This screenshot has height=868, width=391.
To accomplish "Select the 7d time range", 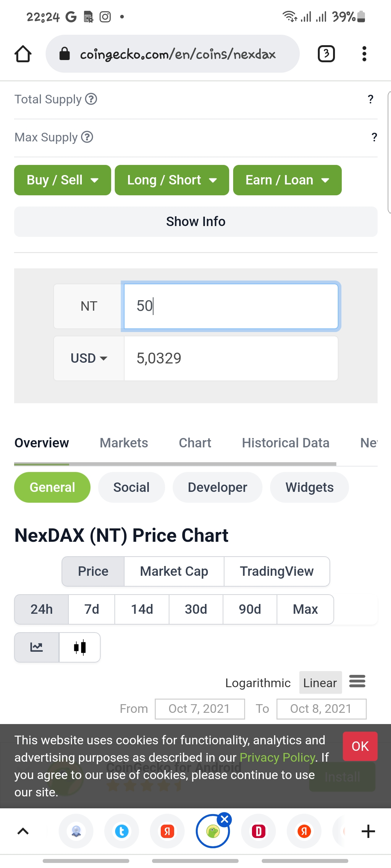I will point(92,609).
